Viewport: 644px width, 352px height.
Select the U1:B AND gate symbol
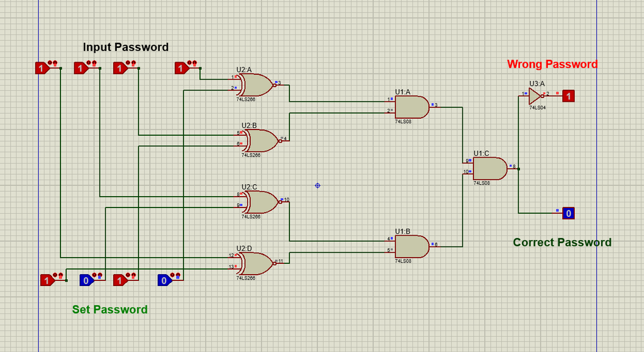coord(411,246)
